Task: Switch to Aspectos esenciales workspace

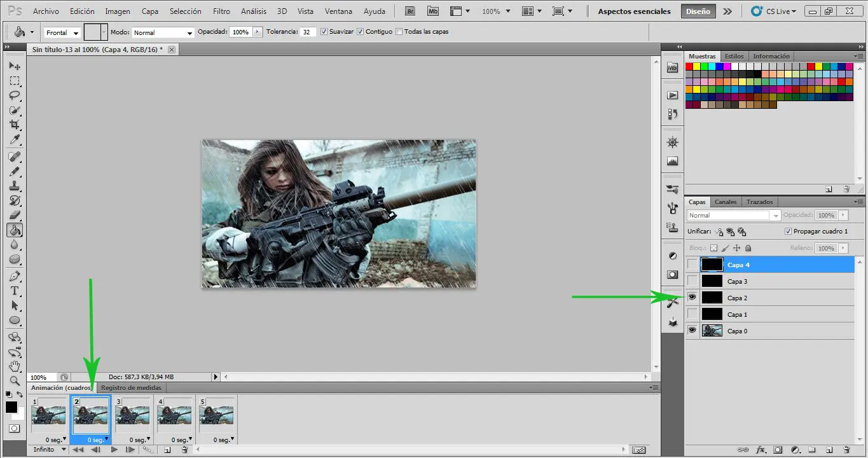Action: (634, 11)
